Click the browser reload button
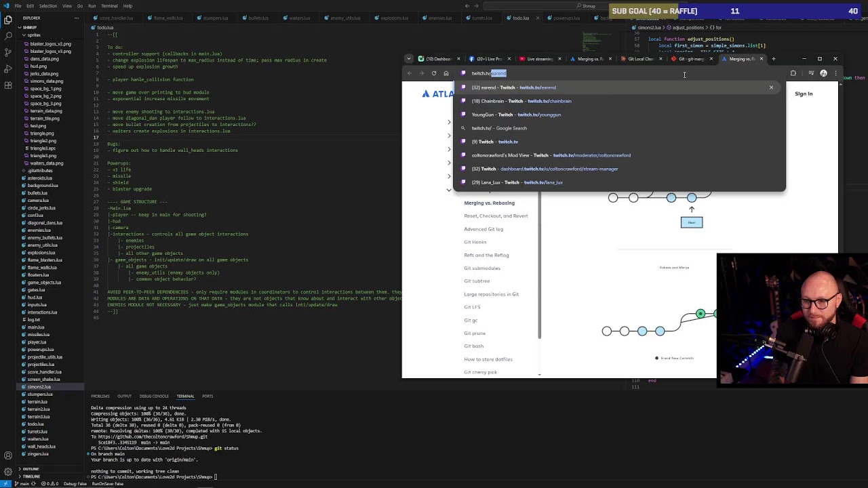868x488 pixels. click(434, 73)
